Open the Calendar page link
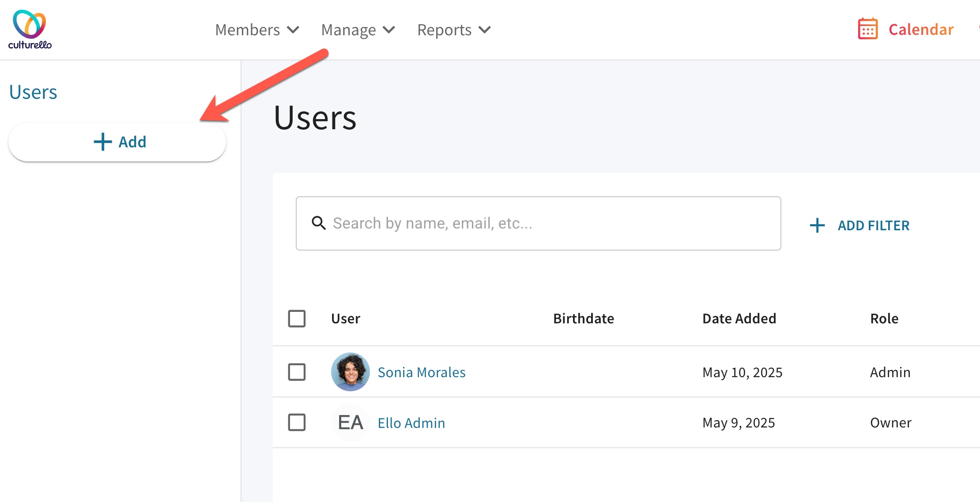The image size is (980, 502). coord(921,30)
